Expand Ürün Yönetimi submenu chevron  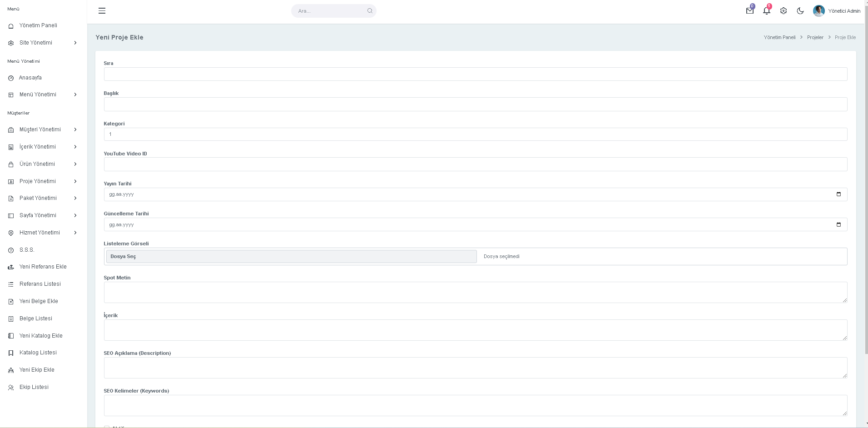75,164
